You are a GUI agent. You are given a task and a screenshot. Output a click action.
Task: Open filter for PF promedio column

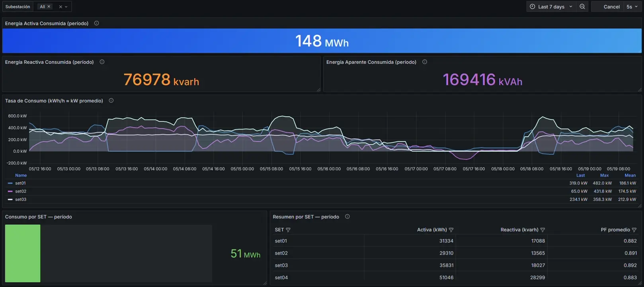[x=634, y=230]
